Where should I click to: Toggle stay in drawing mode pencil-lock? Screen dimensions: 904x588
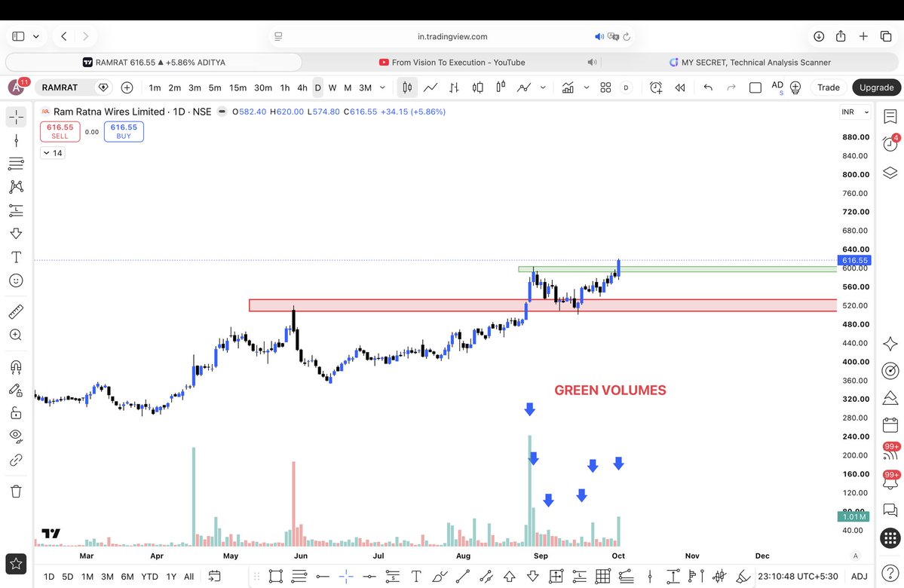click(16, 390)
